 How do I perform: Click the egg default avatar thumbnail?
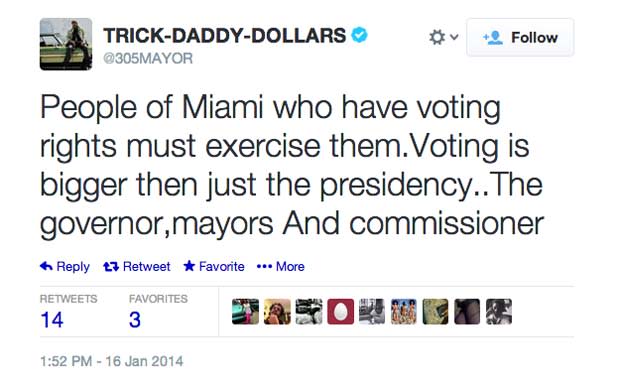click(340, 312)
